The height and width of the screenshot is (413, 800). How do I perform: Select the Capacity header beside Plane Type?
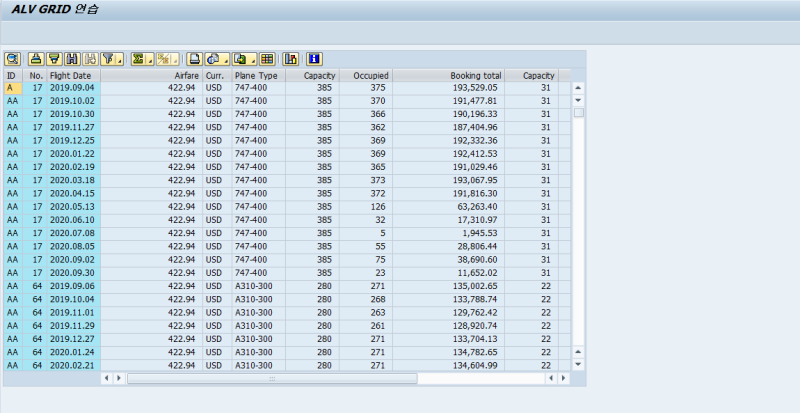click(x=313, y=76)
